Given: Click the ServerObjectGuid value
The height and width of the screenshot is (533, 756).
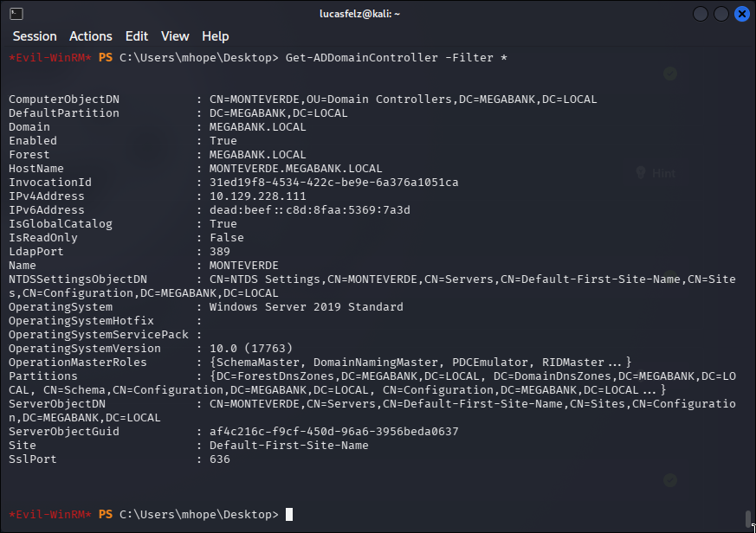Looking at the screenshot, I should tap(333, 431).
